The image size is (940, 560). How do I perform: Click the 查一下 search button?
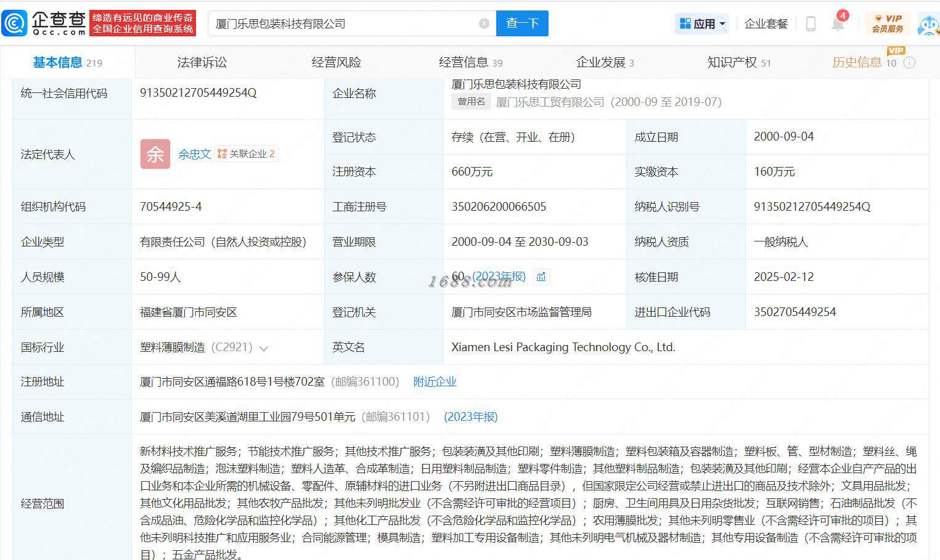(x=522, y=23)
